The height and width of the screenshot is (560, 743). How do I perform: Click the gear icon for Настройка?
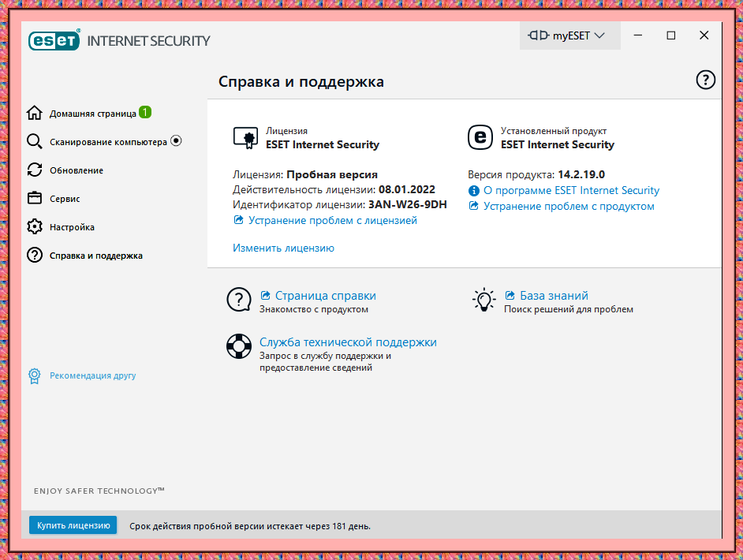click(x=34, y=226)
